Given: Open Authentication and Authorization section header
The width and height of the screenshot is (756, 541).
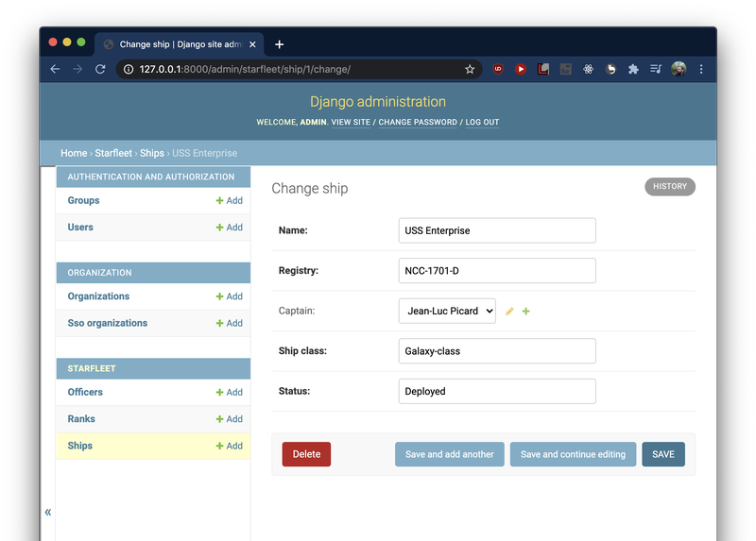Looking at the screenshot, I should click(x=151, y=177).
